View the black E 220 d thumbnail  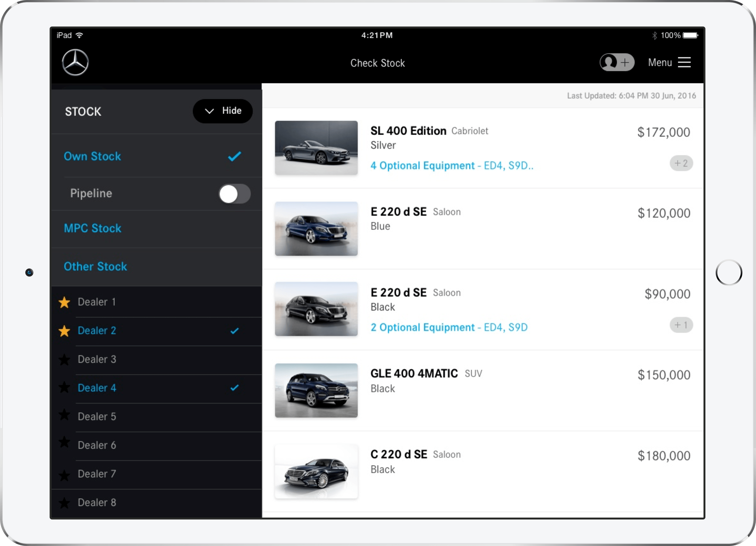[x=316, y=309]
